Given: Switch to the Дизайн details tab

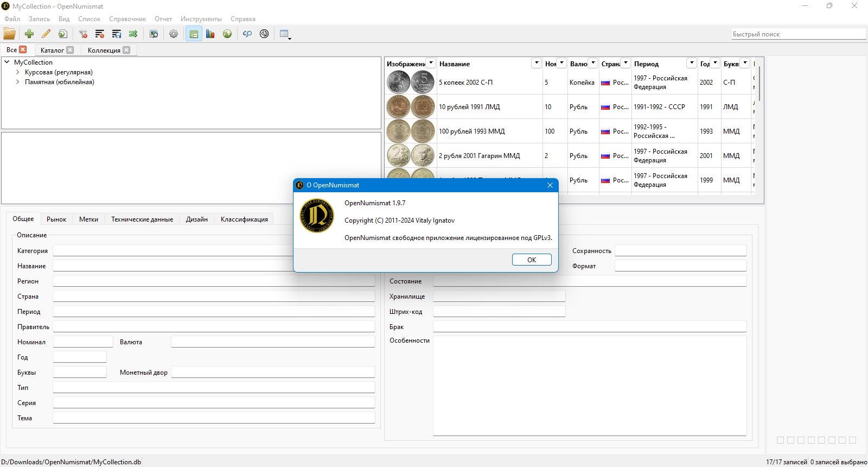Looking at the screenshot, I should pos(197,219).
